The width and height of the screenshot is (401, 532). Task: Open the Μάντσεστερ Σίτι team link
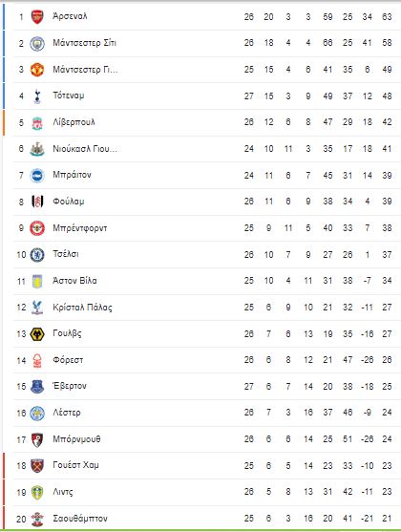tap(84, 43)
